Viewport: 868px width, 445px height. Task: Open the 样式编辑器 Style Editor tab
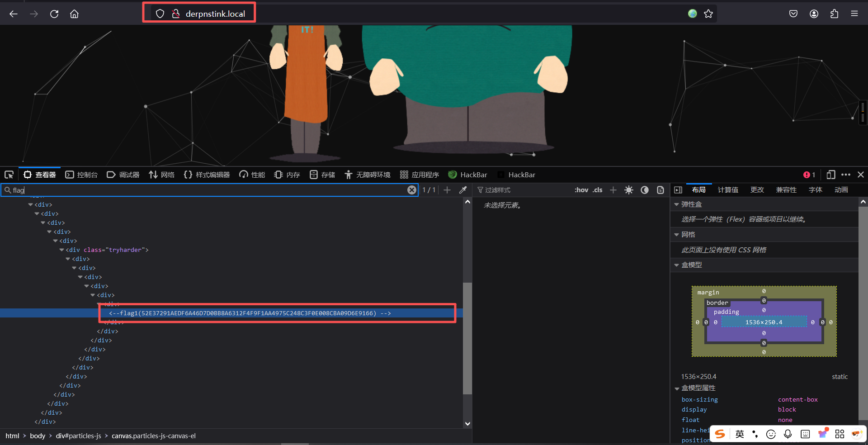pos(207,175)
